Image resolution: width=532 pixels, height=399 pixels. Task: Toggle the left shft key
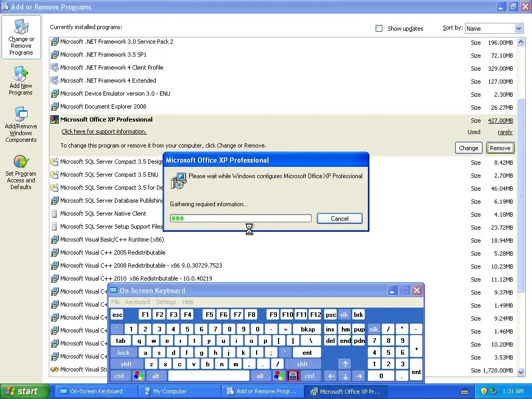point(126,364)
